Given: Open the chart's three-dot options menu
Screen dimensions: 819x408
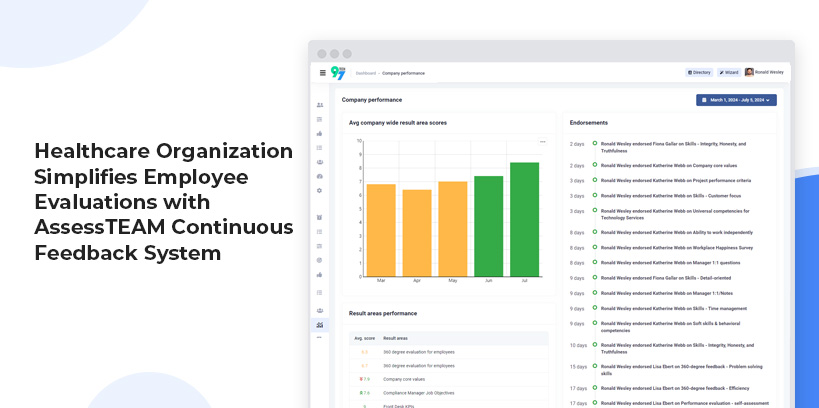Looking at the screenshot, I should (x=543, y=142).
